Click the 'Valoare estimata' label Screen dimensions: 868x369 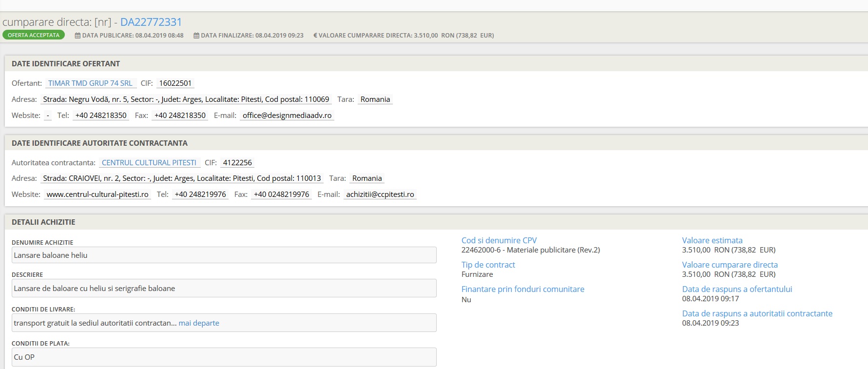coord(713,240)
